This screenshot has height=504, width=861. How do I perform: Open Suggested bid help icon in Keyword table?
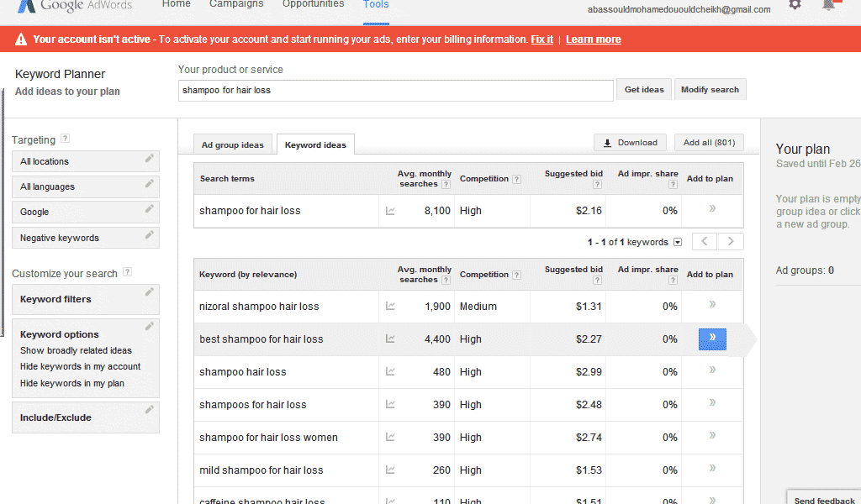(598, 281)
